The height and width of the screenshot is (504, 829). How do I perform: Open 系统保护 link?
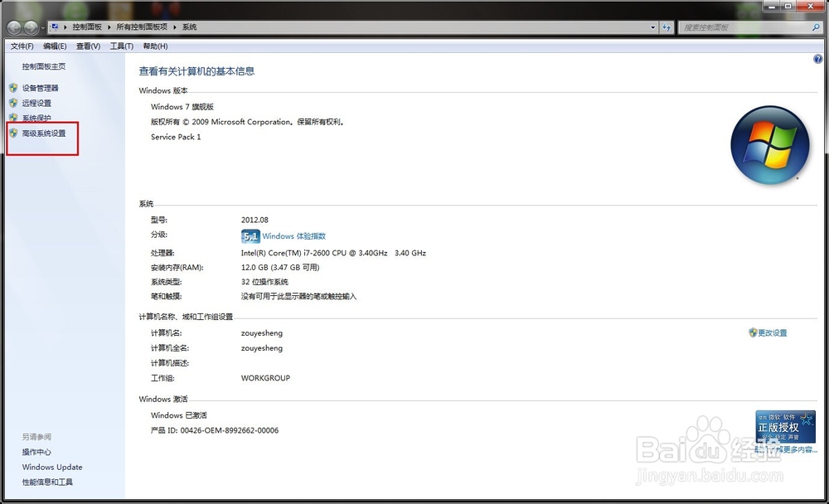click(36, 118)
